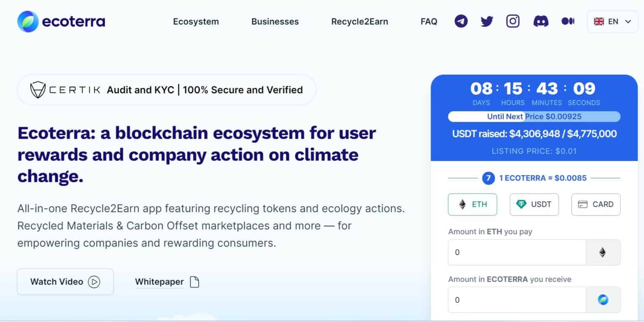Click the Ethereum icon in the ETH amount field
The height and width of the screenshot is (322, 644).
[x=603, y=252]
